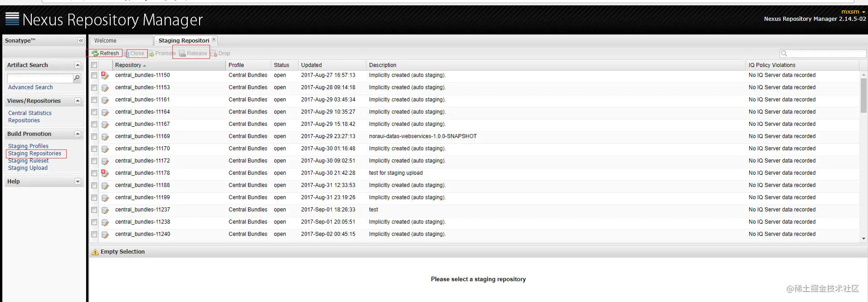This screenshot has height=302, width=868.
Task: Open the Repositories link
Action: tap(24, 120)
